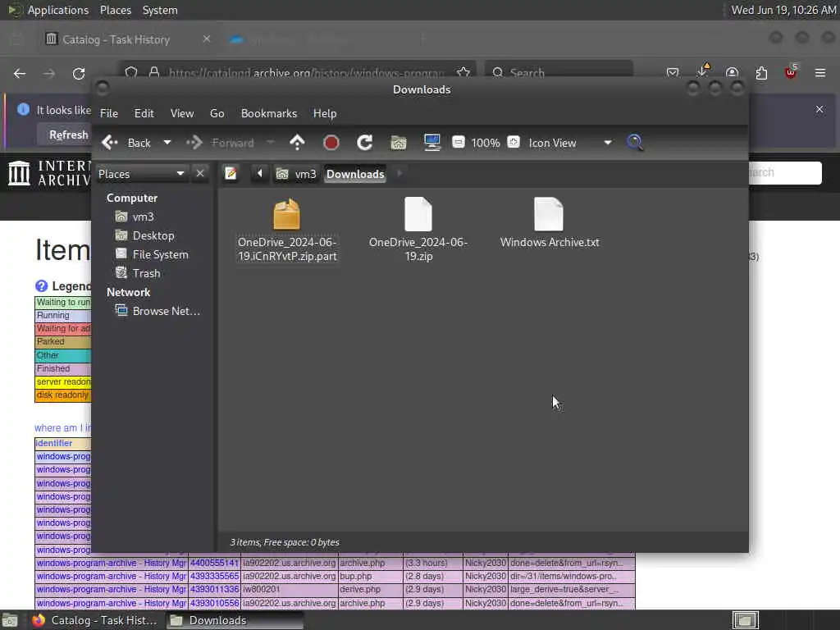This screenshot has width=840, height=630.
Task: Click the workspace switcher in bottom panel
Action: [x=745, y=620]
